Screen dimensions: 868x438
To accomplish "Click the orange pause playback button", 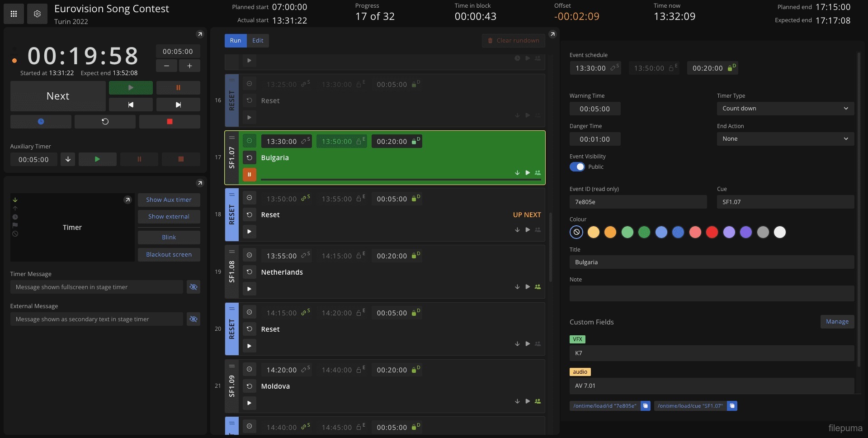I will [x=178, y=88].
